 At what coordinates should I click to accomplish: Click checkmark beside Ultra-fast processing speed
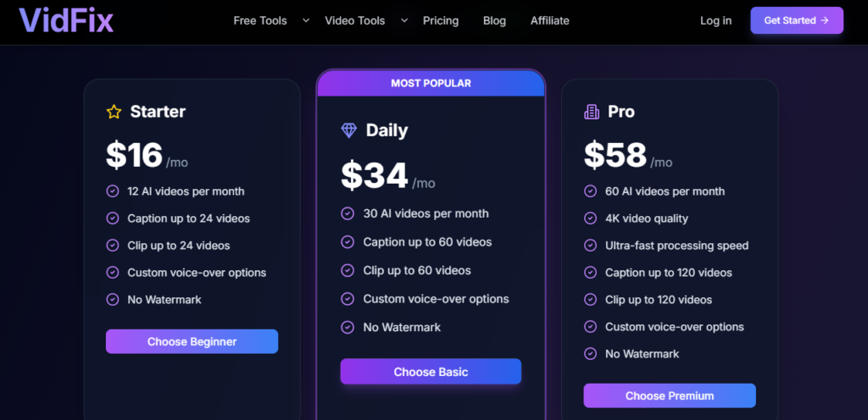(591, 246)
